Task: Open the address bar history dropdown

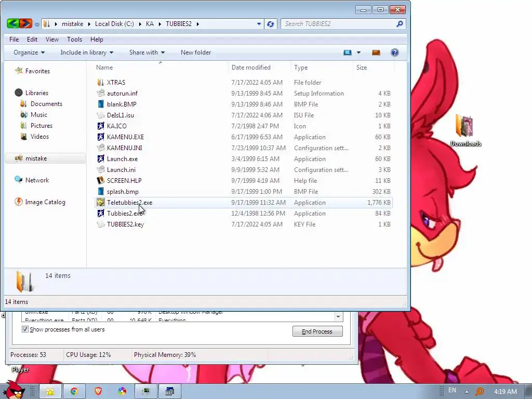Action: 259,24
